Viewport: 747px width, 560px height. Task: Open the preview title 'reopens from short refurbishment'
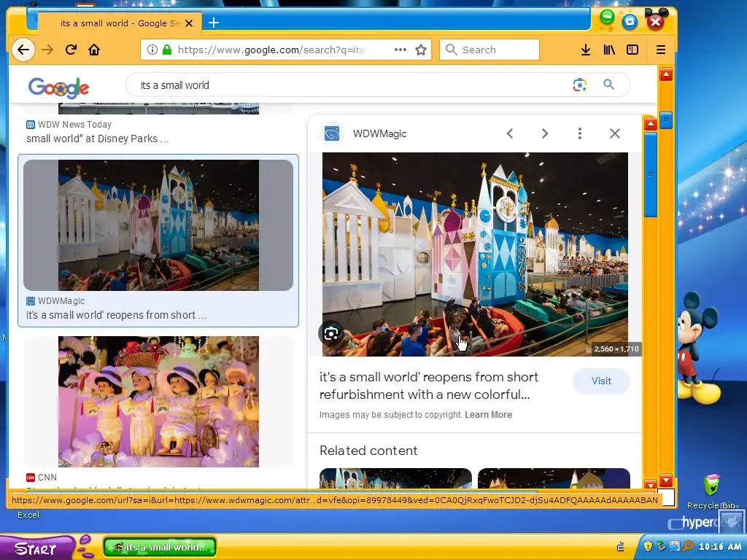429,386
